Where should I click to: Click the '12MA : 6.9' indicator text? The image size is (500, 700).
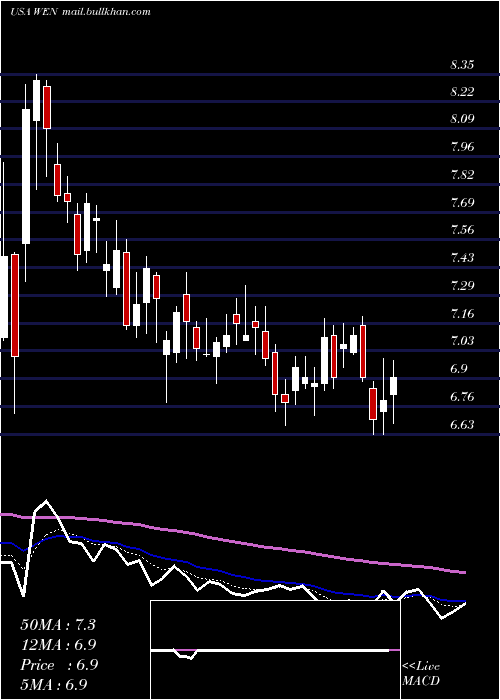[58, 645]
